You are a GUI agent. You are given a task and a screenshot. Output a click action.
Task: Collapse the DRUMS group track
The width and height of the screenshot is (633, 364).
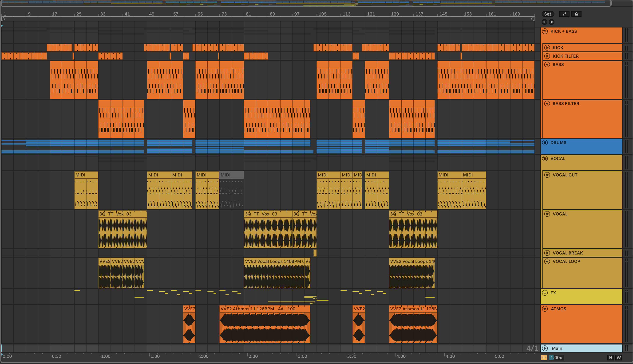[x=545, y=143]
